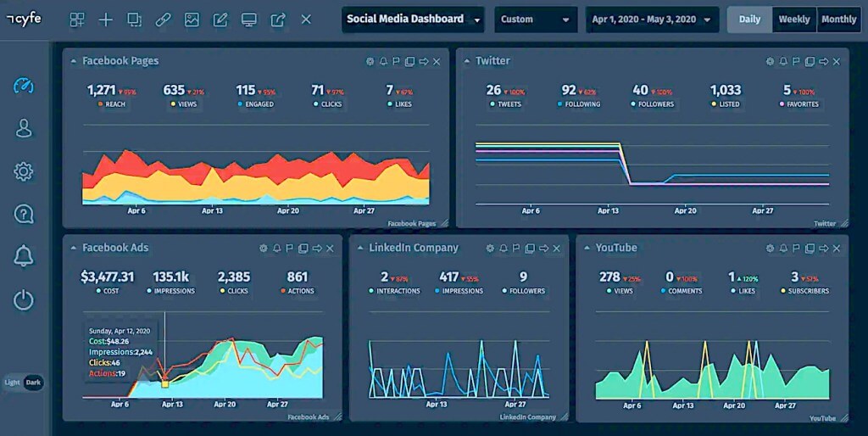Switch theme to Dark

33,383
